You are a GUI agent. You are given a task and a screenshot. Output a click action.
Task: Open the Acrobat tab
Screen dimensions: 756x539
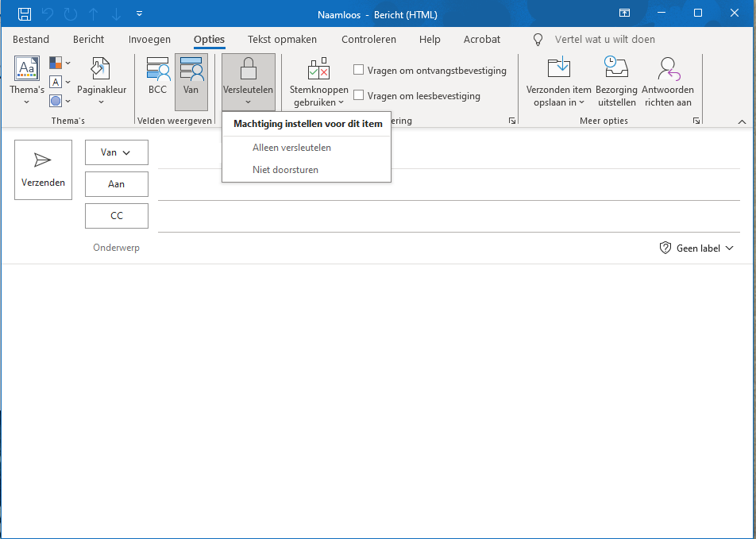[482, 40]
